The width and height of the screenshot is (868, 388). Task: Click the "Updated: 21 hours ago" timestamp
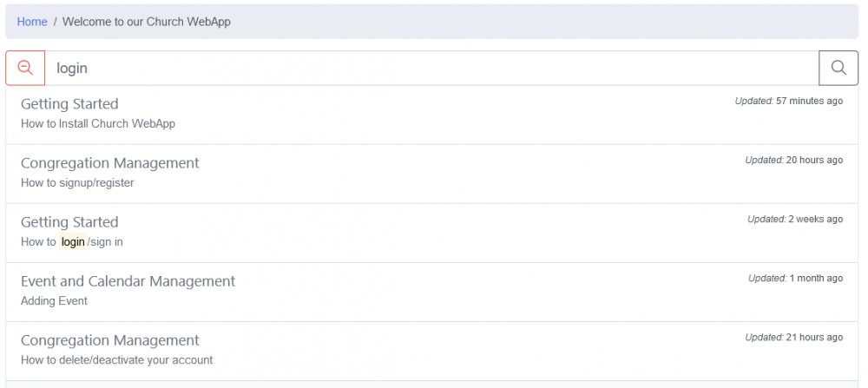click(793, 337)
